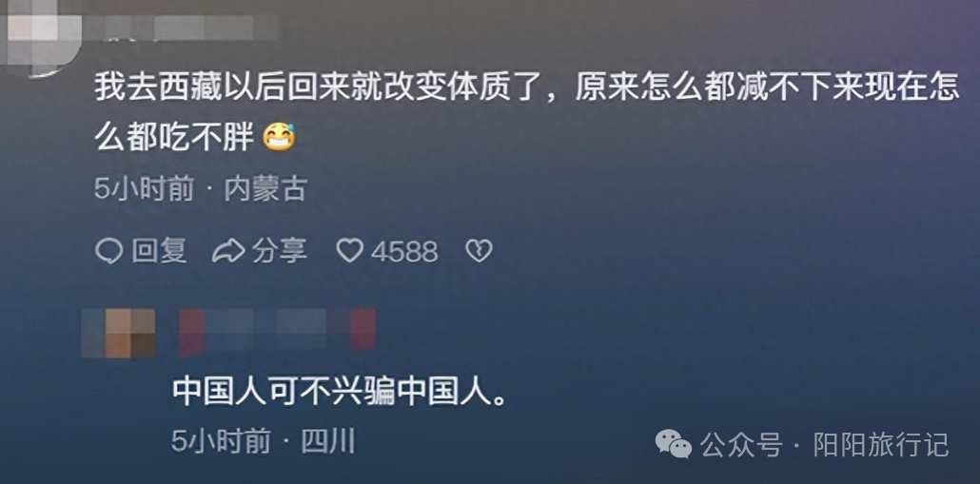
Task: Click the 阳阳旅行记 account name watermark
Action: 881,445
